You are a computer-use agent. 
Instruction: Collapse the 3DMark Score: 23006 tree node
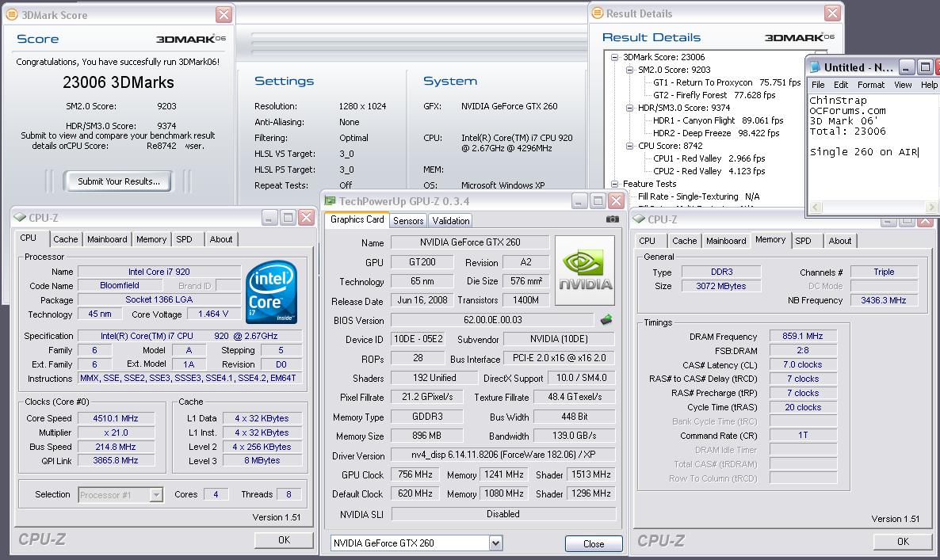614,58
